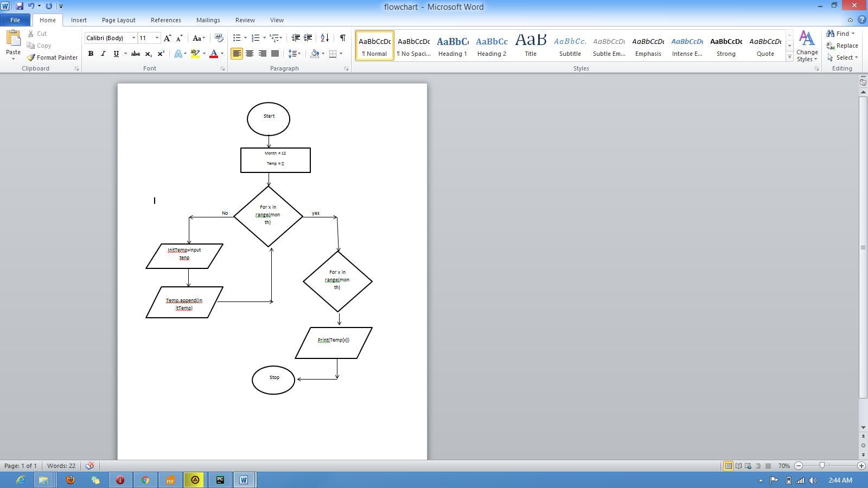Decrease paragraph indent

[x=296, y=38]
